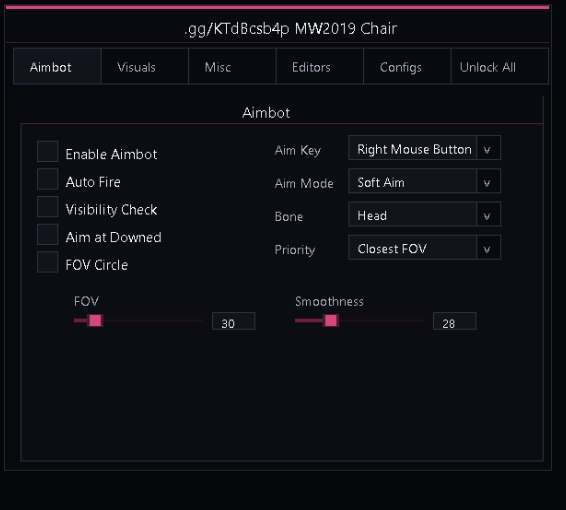Screen dimensions: 566x510
Task: Expand the Priority Closest FOV dropdown
Action: tap(424, 248)
